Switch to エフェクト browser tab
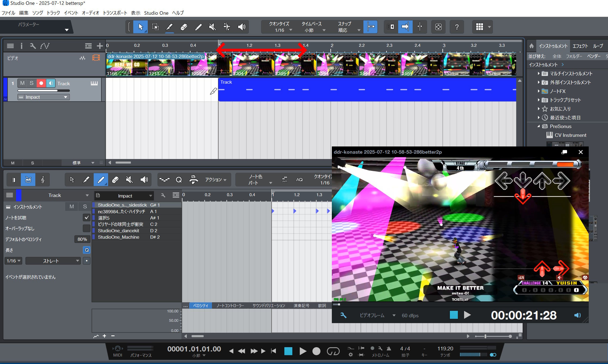Screen dimensions: 608x364 (580, 46)
